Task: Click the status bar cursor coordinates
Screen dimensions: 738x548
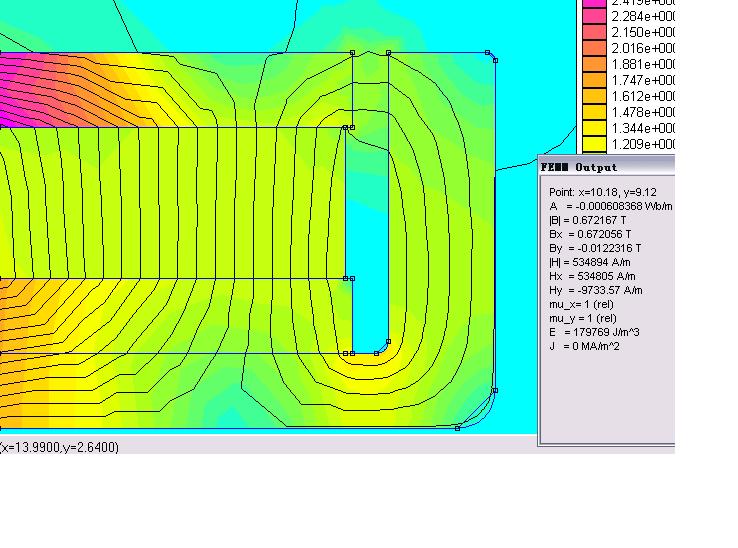Action: pos(60,447)
